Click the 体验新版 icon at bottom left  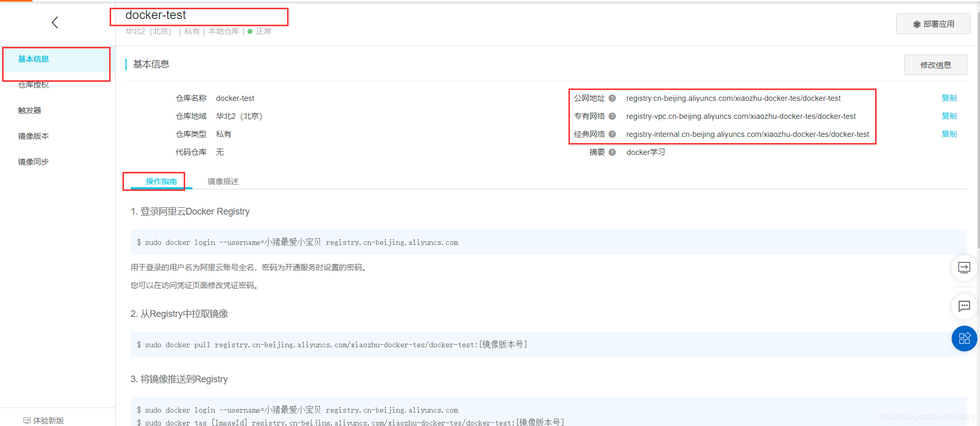[27, 420]
